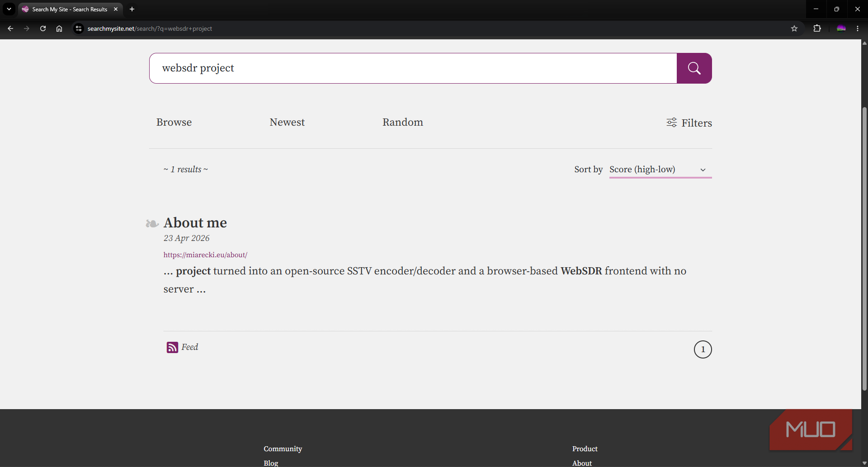
Task: Click the 'Product' footer heading
Action: point(585,449)
